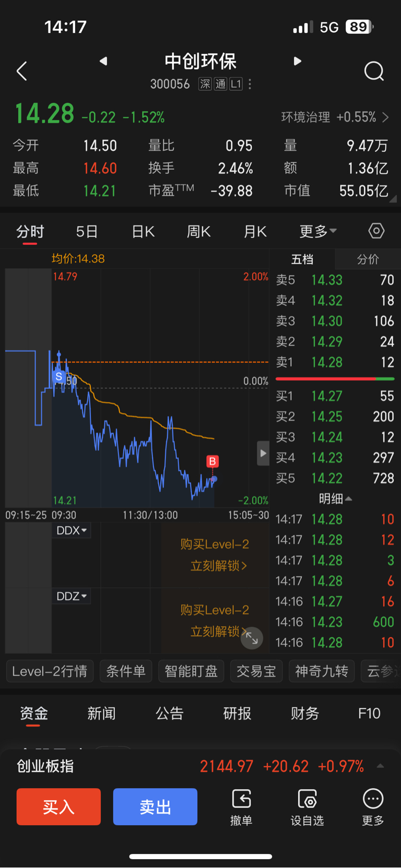Switch to the 日K chart tab

pyautogui.click(x=143, y=231)
